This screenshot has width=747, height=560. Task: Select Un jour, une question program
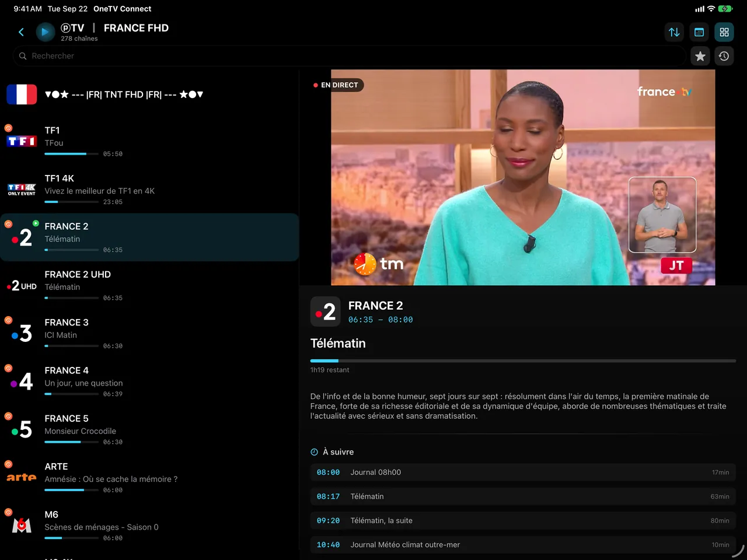click(x=83, y=383)
